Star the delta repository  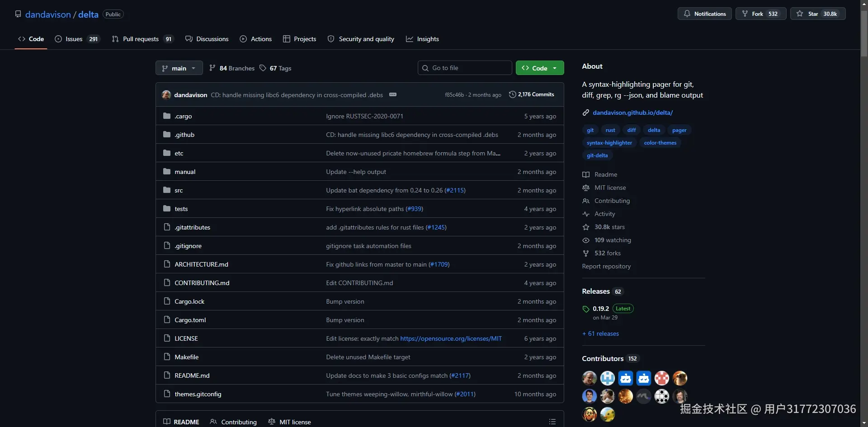818,14
